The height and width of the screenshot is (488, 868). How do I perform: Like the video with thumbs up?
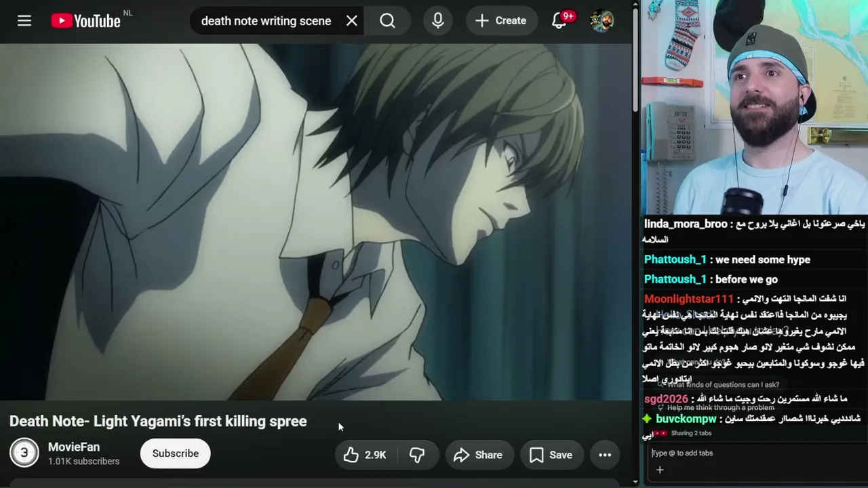coord(365,455)
